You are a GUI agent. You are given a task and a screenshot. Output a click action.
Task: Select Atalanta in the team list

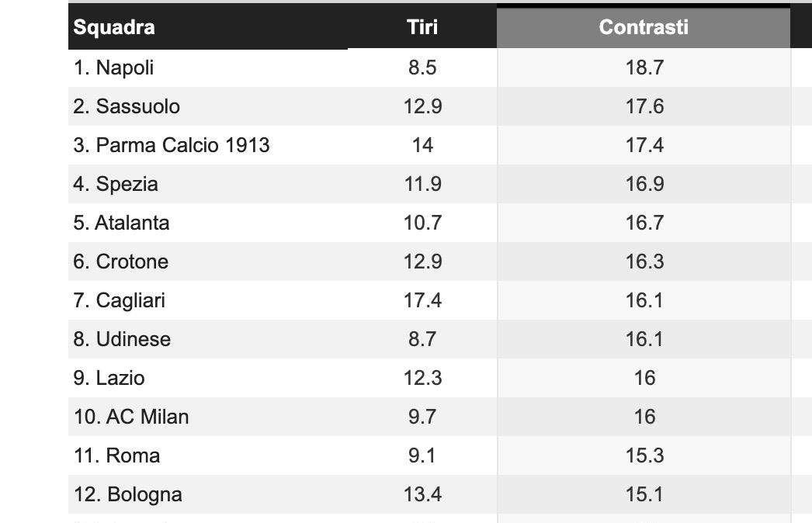[121, 223]
